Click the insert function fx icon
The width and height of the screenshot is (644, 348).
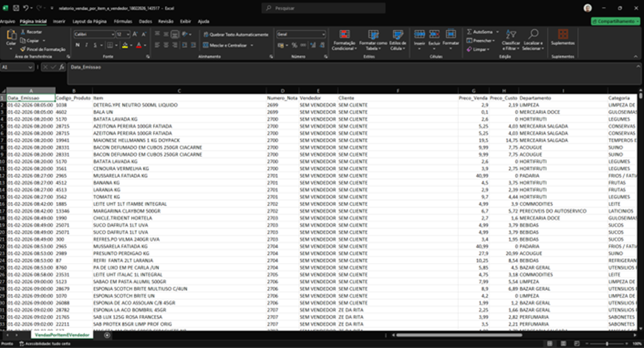tap(62, 67)
